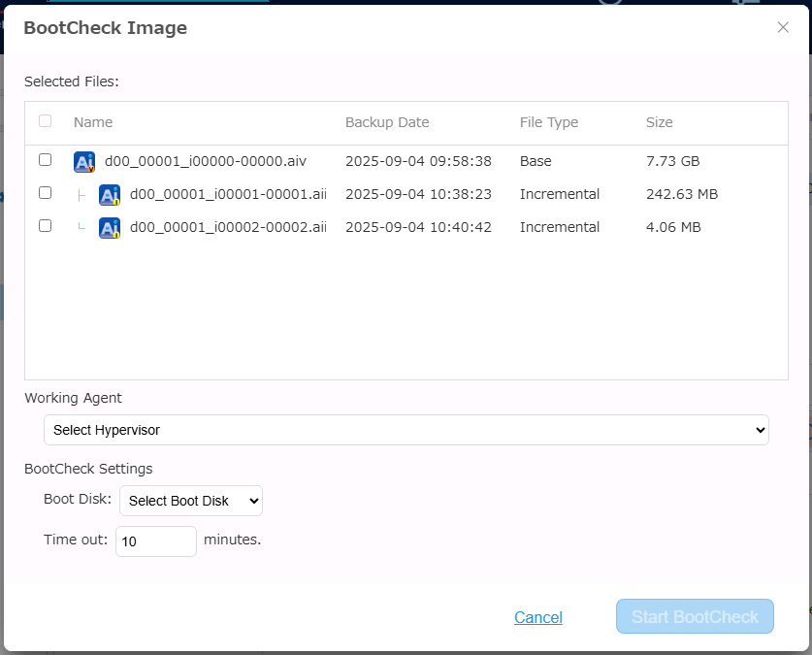The width and height of the screenshot is (812, 655).
Task: Toggle the select-all checkbox in table header
Action: pos(45,121)
